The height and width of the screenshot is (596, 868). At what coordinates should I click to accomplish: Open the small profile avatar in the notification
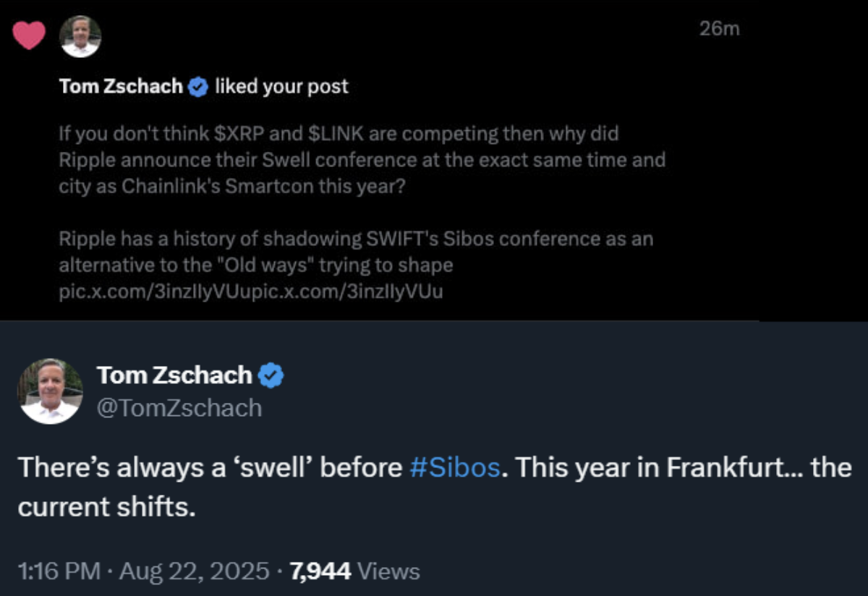click(x=80, y=36)
